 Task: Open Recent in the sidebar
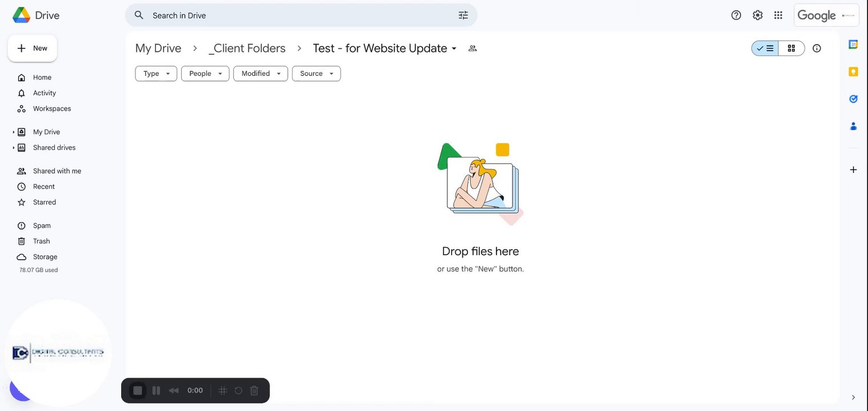coord(43,187)
